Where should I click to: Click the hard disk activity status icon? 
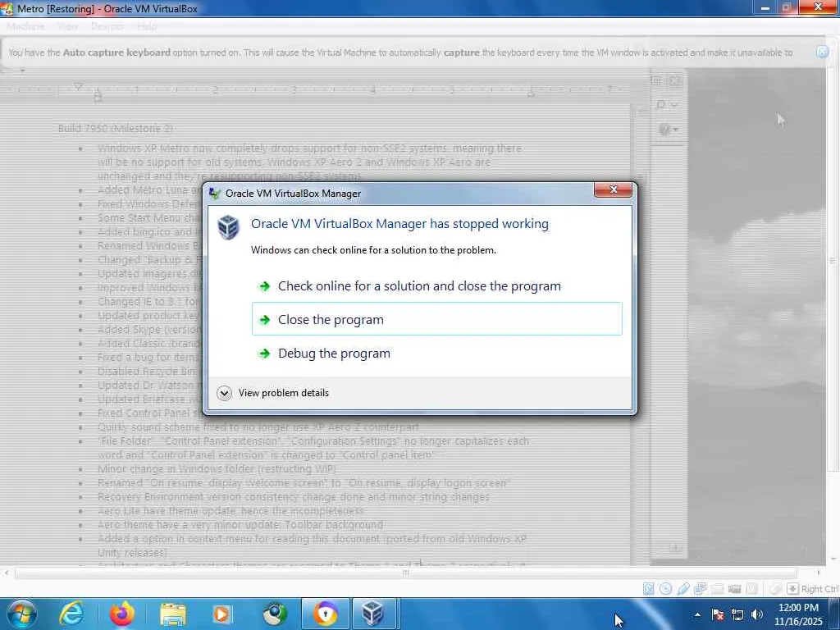pos(648,589)
